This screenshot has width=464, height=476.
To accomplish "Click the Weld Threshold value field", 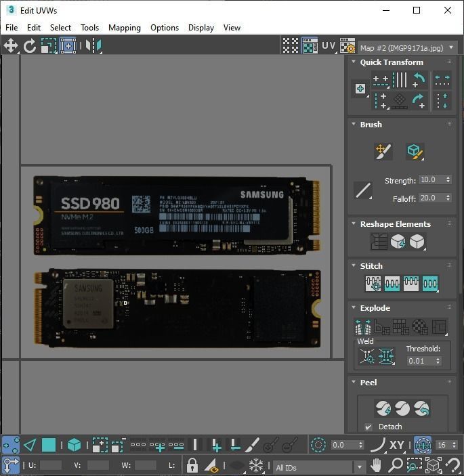I will (421, 361).
